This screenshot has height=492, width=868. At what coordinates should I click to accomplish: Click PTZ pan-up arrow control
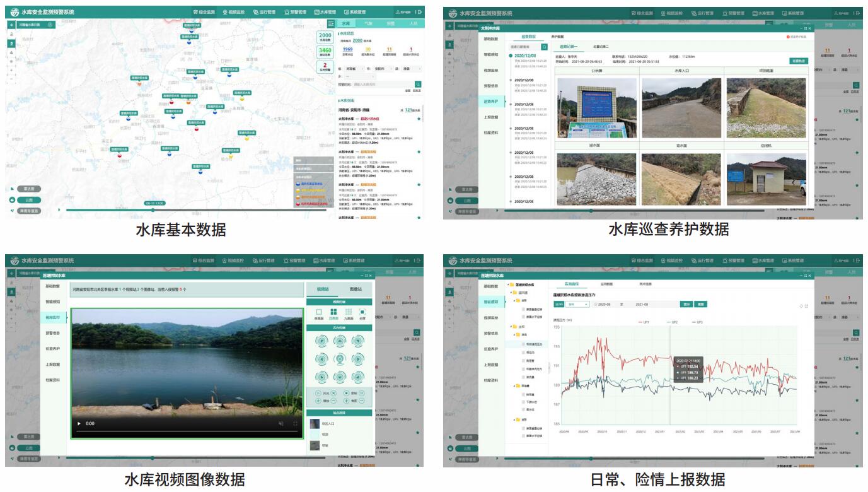[340, 341]
